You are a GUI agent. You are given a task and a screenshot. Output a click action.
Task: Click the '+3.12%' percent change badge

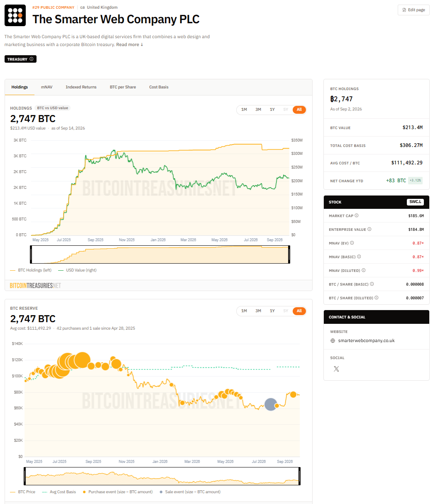(416, 181)
